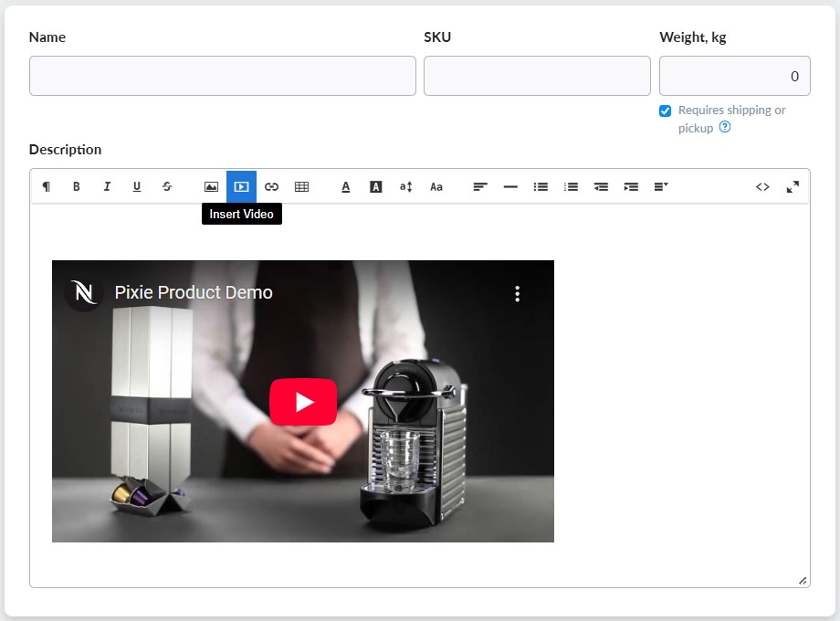Toggle bold formatting
Viewport: 840px width, 621px height.
click(x=77, y=186)
